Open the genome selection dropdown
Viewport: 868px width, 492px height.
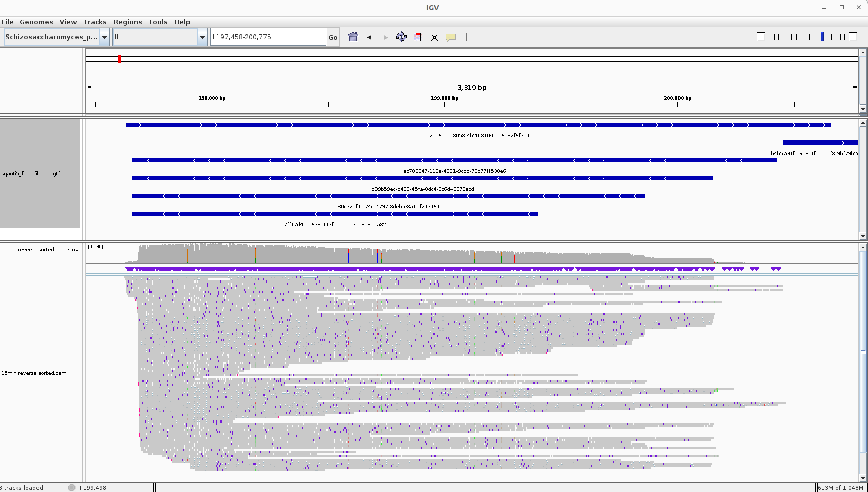pyautogui.click(x=104, y=37)
